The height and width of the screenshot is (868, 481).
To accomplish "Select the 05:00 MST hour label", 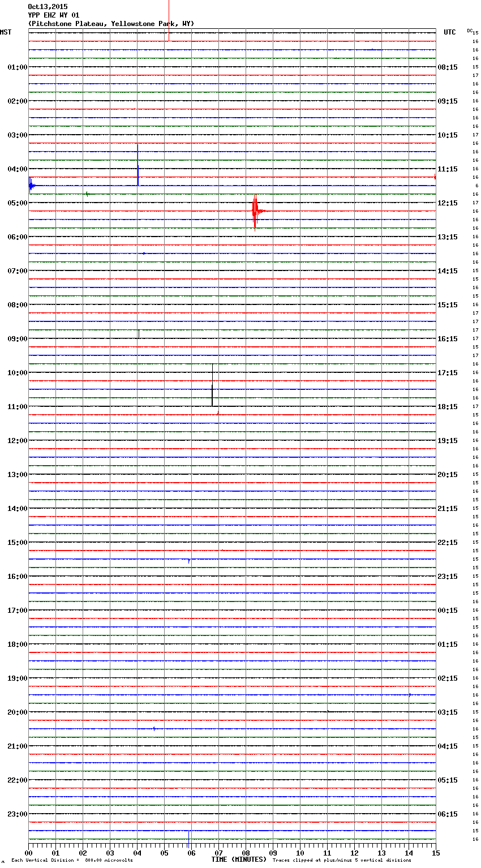I will pos(18,203).
